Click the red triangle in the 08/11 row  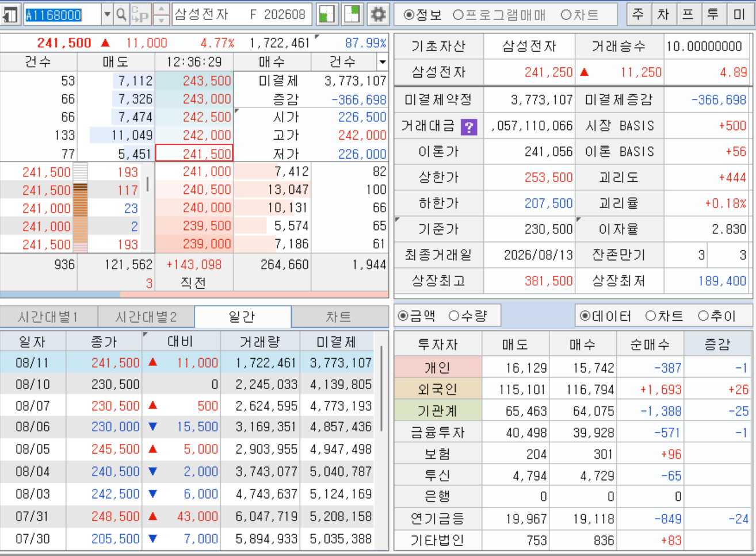pyautogui.click(x=153, y=363)
